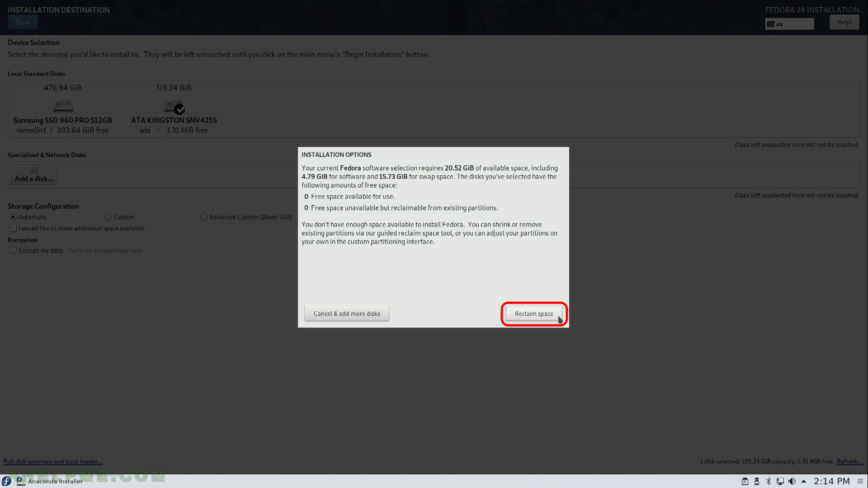Open the panel hamburger menu icon

tap(860, 481)
